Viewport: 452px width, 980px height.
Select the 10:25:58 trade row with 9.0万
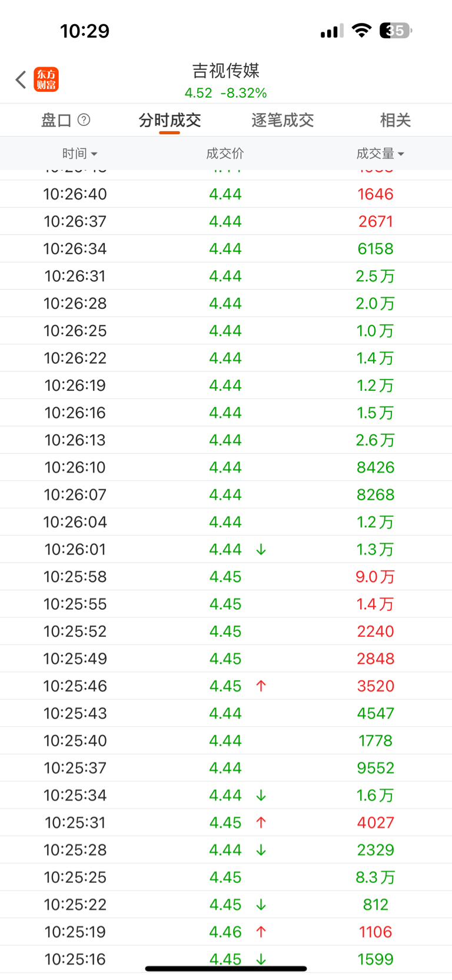(x=226, y=577)
